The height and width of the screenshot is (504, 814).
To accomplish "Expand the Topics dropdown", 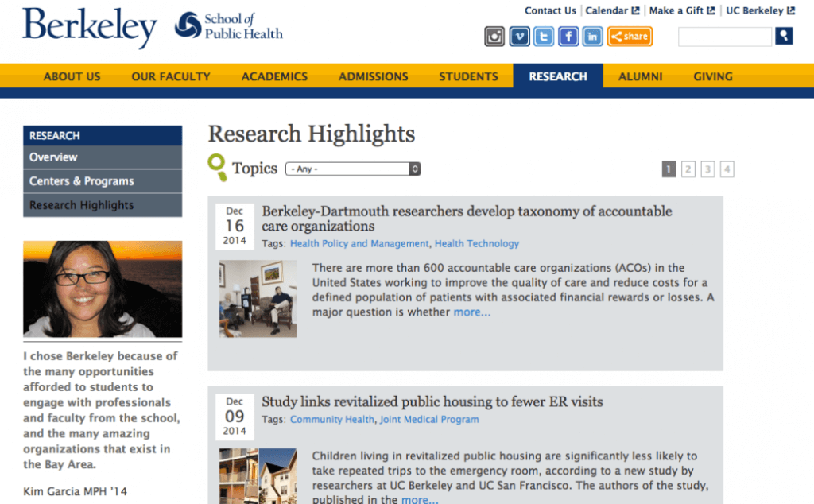I will tap(353, 169).
